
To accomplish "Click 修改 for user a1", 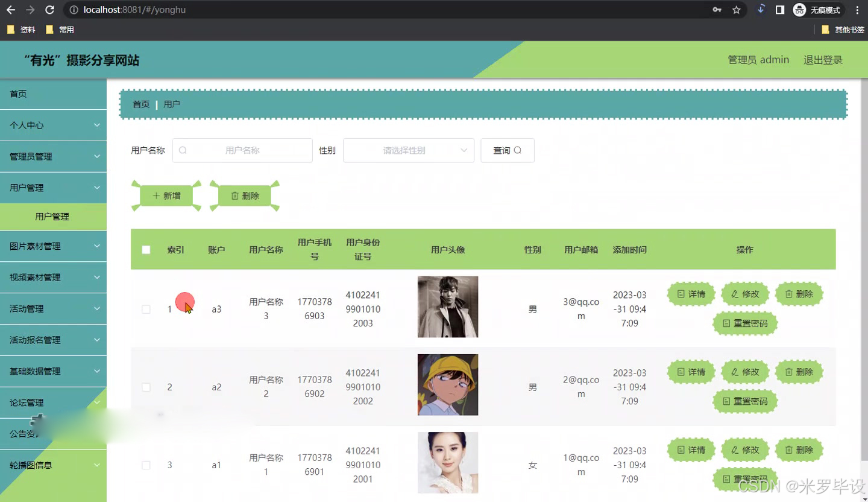I will click(x=745, y=450).
